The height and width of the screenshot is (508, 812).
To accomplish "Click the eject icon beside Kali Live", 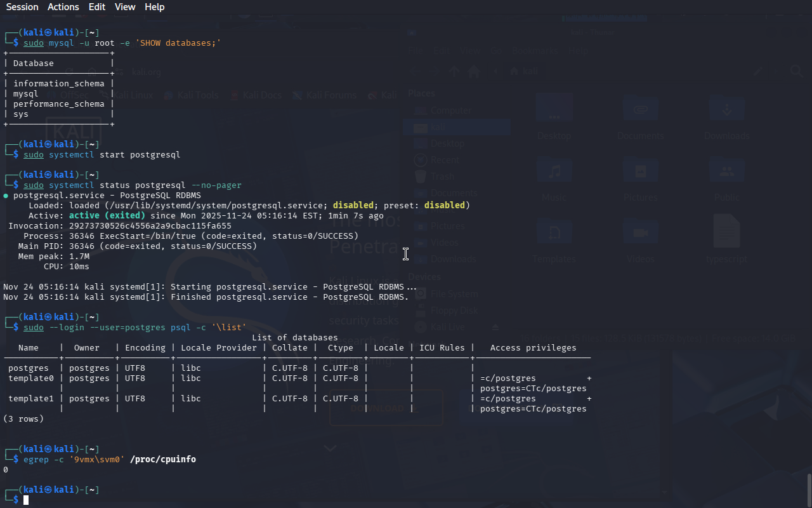I will 496,327.
